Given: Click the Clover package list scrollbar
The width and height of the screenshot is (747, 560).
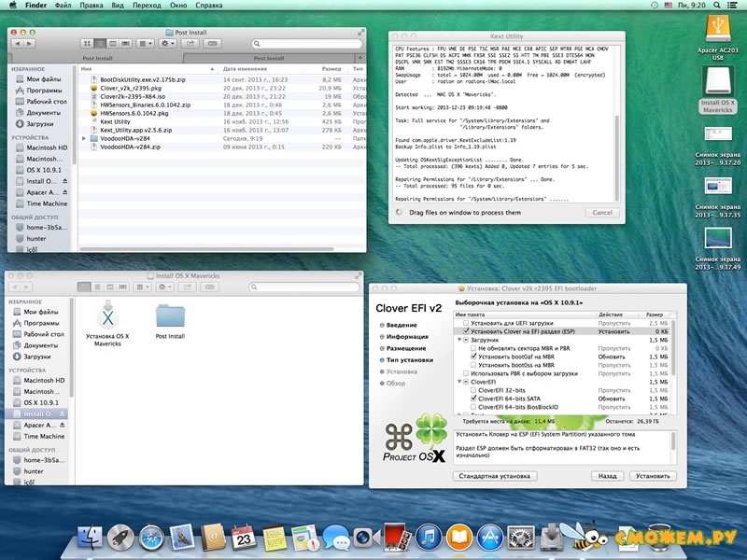Looking at the screenshot, I should pos(672,346).
